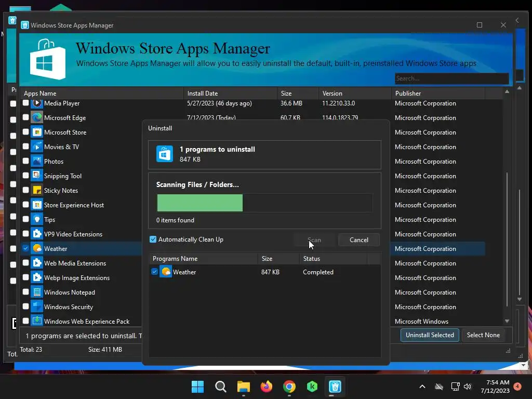
Task: Sort by the Size column header in main list
Action: pos(298,94)
